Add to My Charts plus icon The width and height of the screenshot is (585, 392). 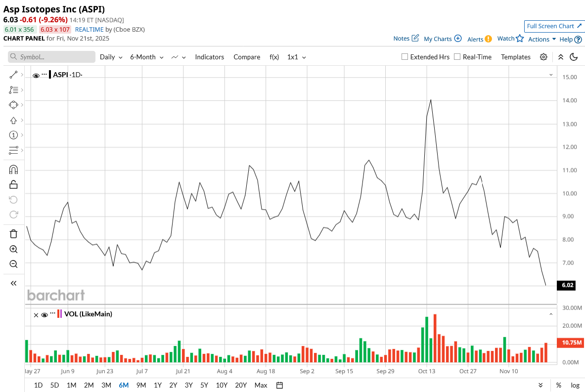tap(458, 39)
